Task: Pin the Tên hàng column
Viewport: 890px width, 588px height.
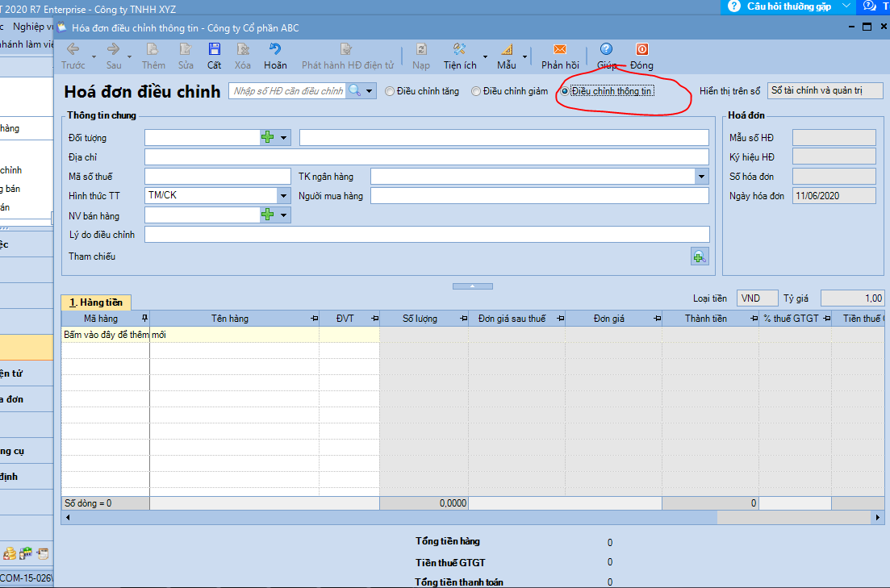Action: tap(315, 319)
